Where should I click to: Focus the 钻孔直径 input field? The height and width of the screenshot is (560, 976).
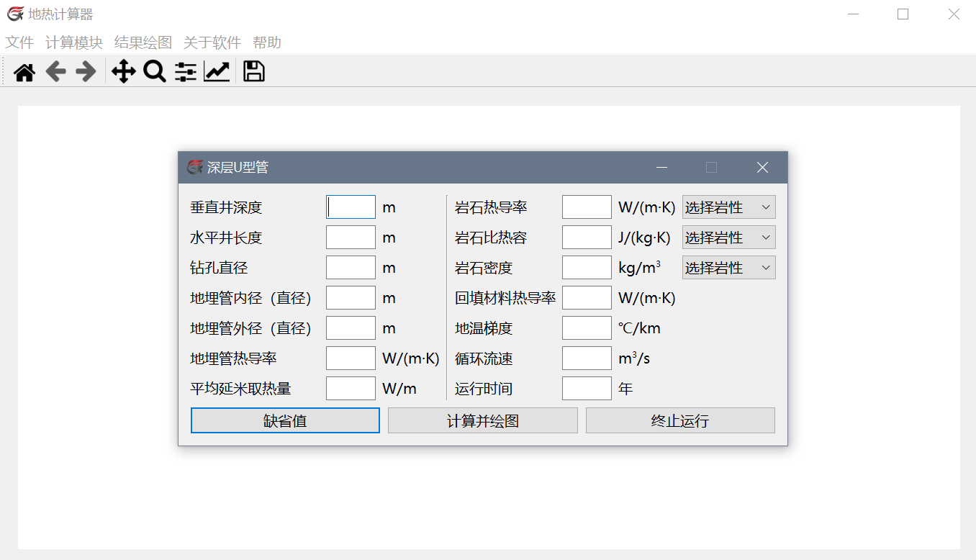pos(351,268)
